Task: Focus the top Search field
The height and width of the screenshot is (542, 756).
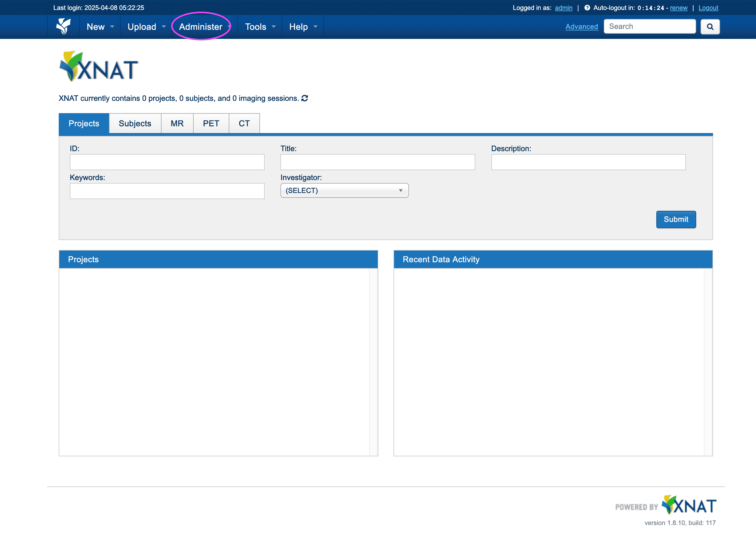Action: tap(650, 26)
